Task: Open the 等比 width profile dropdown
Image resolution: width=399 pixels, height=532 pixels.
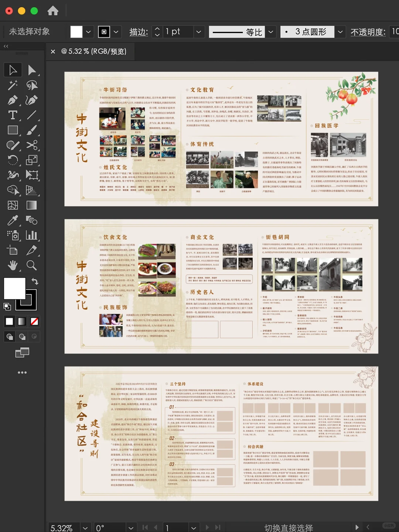Action: (x=271, y=32)
